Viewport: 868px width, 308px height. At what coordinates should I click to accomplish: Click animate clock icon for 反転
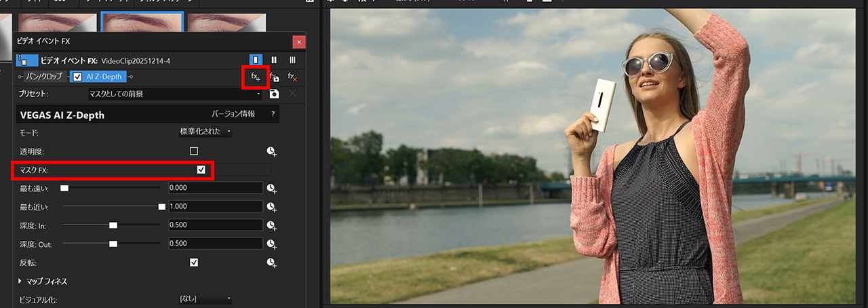(x=271, y=262)
